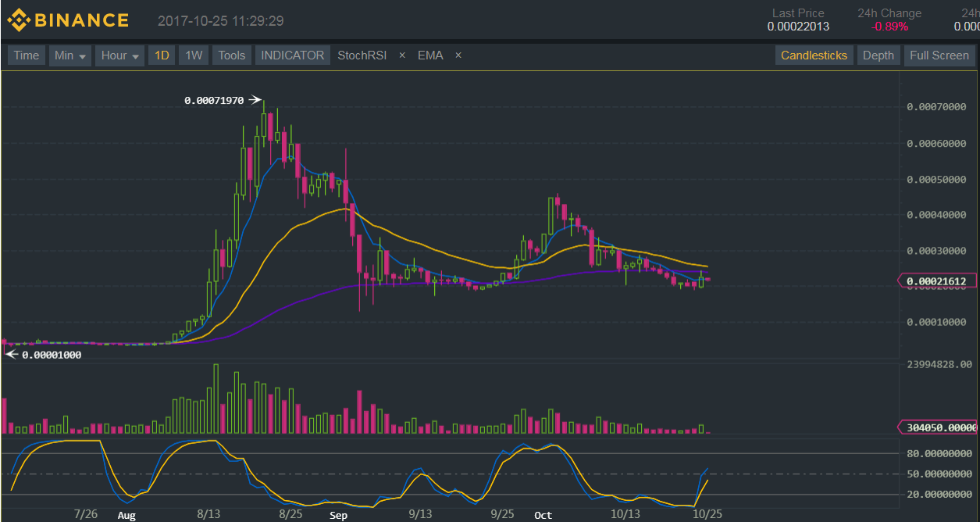Click the 7/26 date on time axis
The width and height of the screenshot is (980, 522).
(85, 514)
